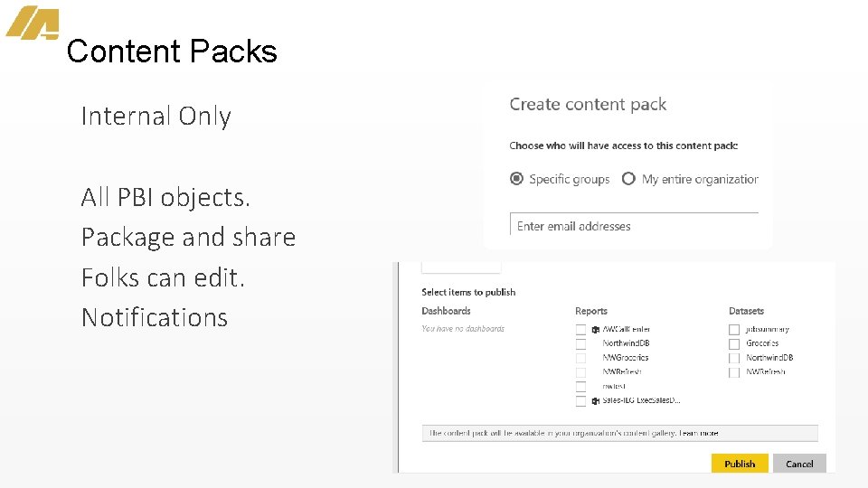
Task: Select the Specific groups radio button
Action: (516, 179)
